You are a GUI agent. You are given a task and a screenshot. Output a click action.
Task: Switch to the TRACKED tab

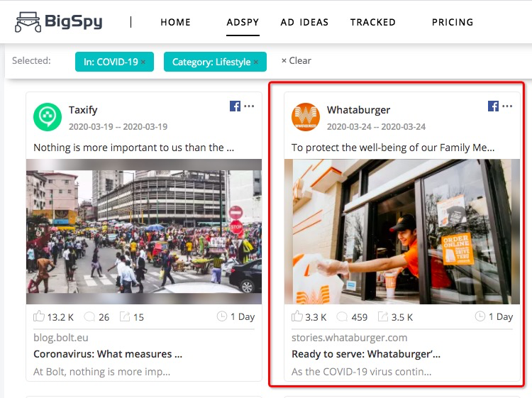click(373, 23)
